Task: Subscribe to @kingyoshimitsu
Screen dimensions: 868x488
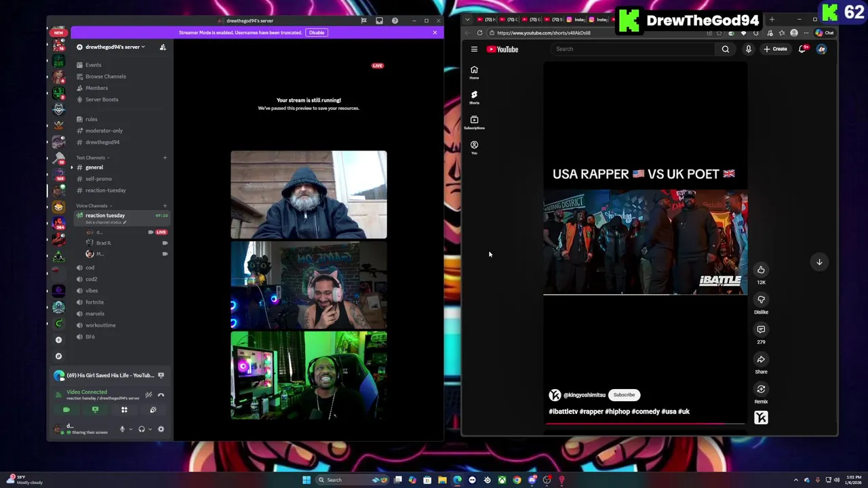Action: 624,395
